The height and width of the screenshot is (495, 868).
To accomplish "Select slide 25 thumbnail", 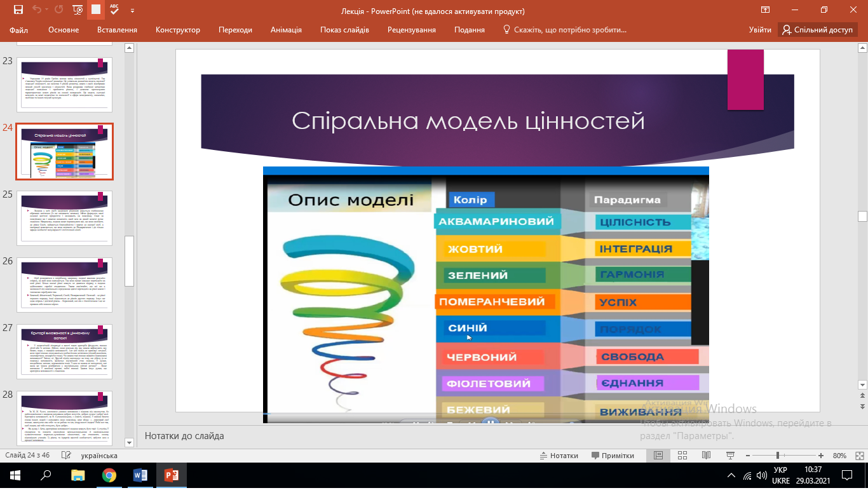I will [x=64, y=216].
